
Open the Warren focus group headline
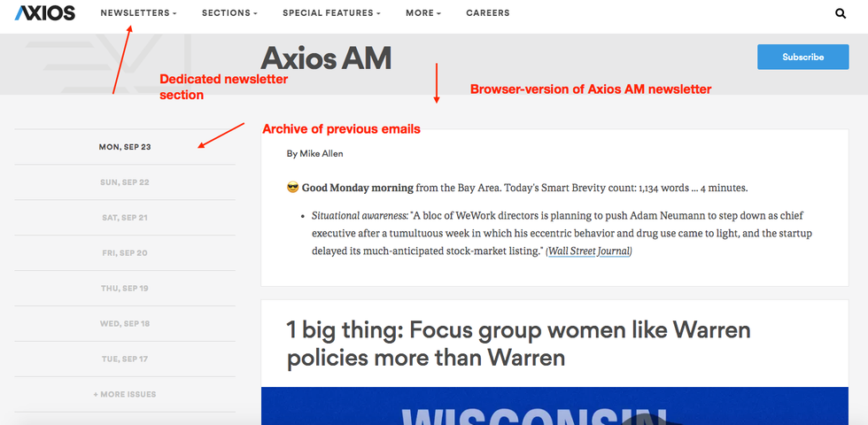[x=518, y=344]
